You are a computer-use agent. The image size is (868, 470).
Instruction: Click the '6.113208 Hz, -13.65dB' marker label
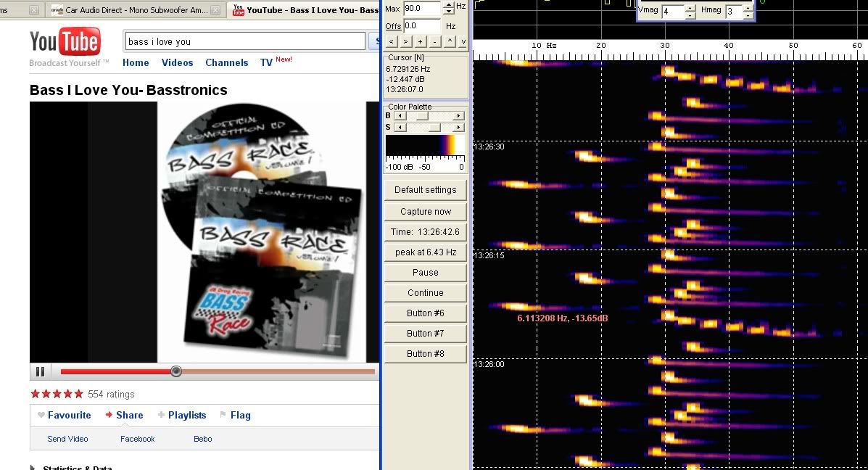pos(563,318)
